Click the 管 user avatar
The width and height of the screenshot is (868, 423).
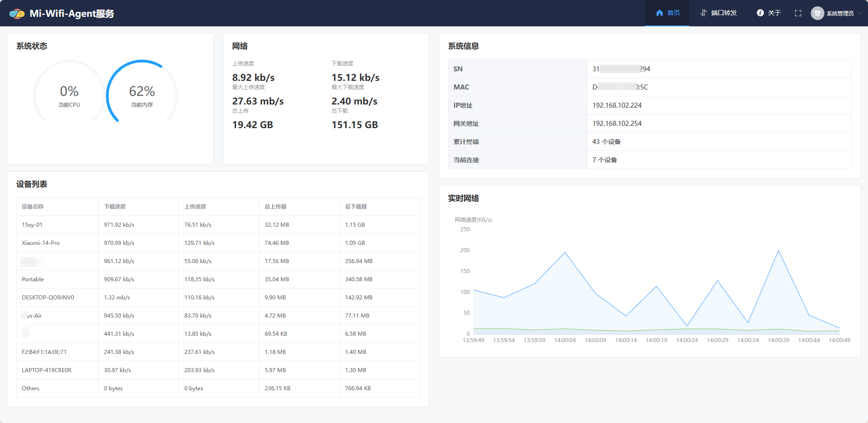pyautogui.click(x=817, y=13)
